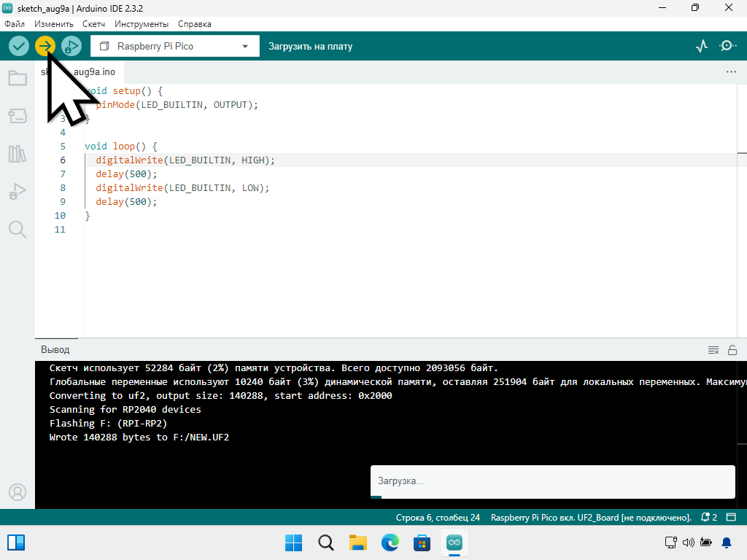Click the 'Wrote 140288 bytes' output line
This screenshot has width=747, height=560.
(139, 437)
